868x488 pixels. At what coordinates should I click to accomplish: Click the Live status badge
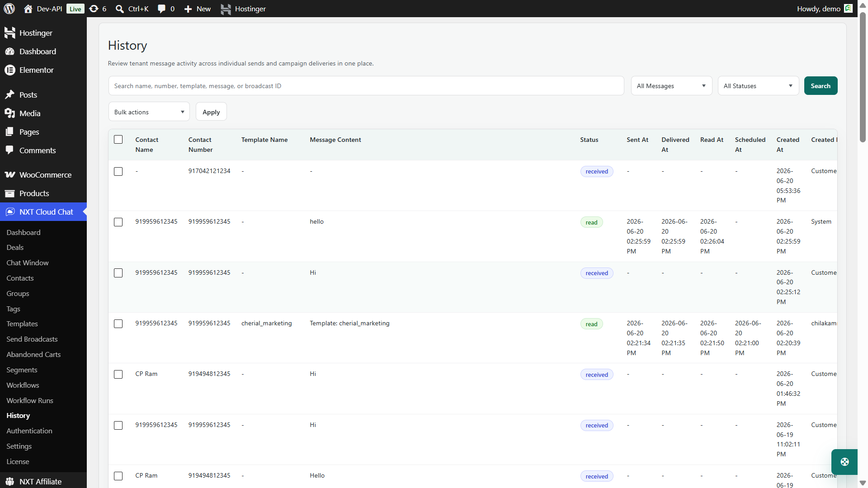tap(75, 9)
